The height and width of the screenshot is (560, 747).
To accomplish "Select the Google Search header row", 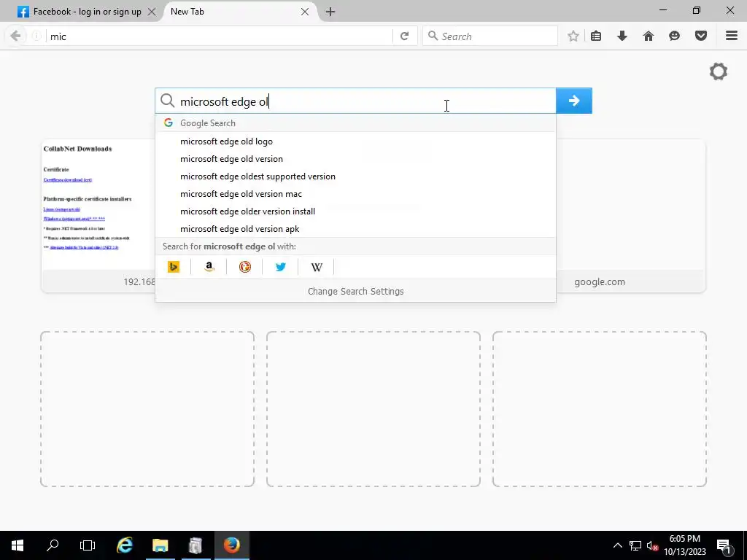I will coord(355,122).
